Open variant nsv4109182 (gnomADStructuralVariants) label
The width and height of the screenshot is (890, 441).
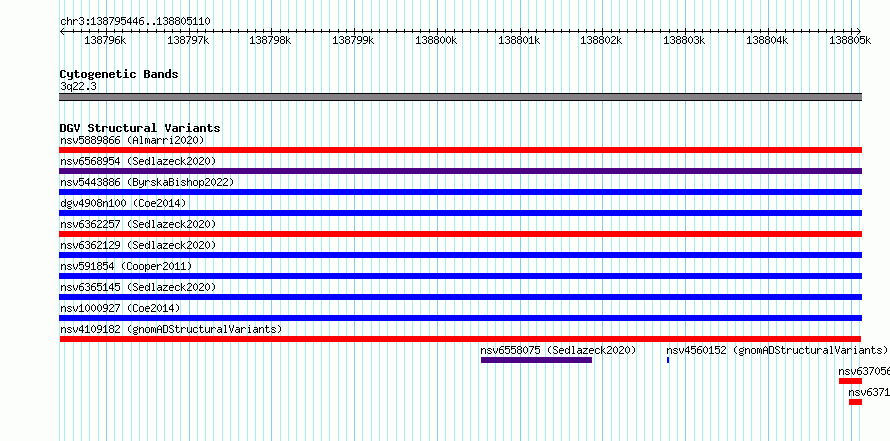(171, 329)
